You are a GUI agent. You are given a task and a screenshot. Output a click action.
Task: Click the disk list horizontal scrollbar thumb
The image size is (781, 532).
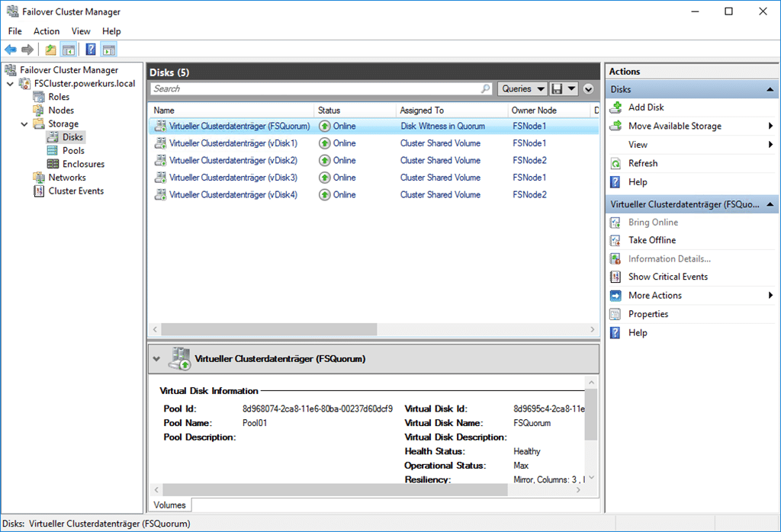[269, 329]
